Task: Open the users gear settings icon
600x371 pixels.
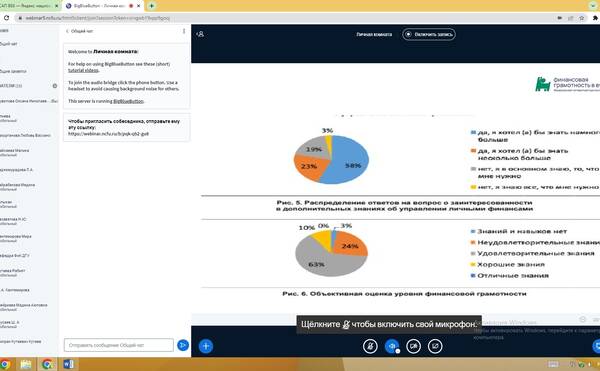Action: pyautogui.click(x=55, y=86)
